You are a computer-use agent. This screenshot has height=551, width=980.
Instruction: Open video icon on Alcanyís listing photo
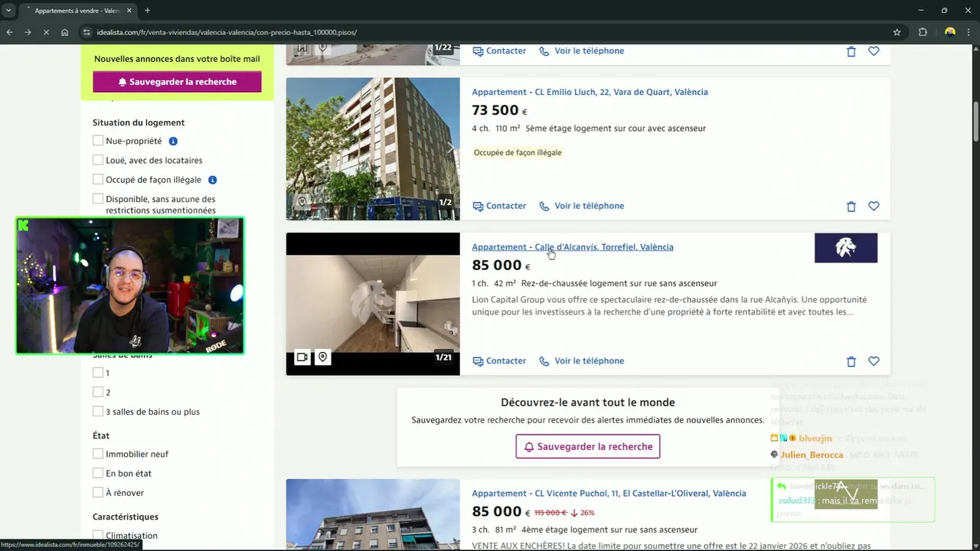[x=302, y=357]
